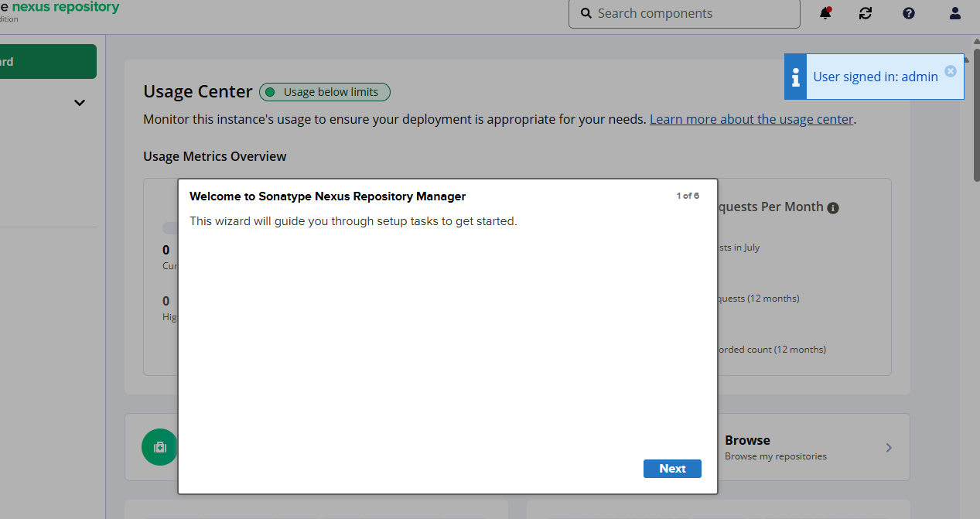Open the notifications bell icon

tap(825, 13)
